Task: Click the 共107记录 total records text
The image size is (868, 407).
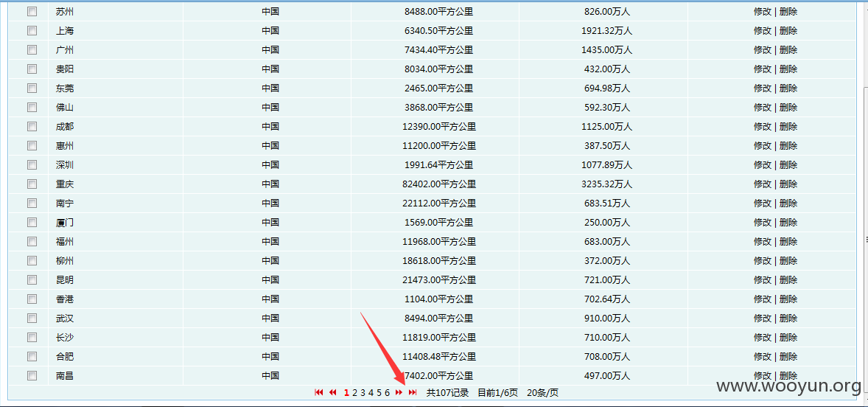Action: (x=447, y=392)
